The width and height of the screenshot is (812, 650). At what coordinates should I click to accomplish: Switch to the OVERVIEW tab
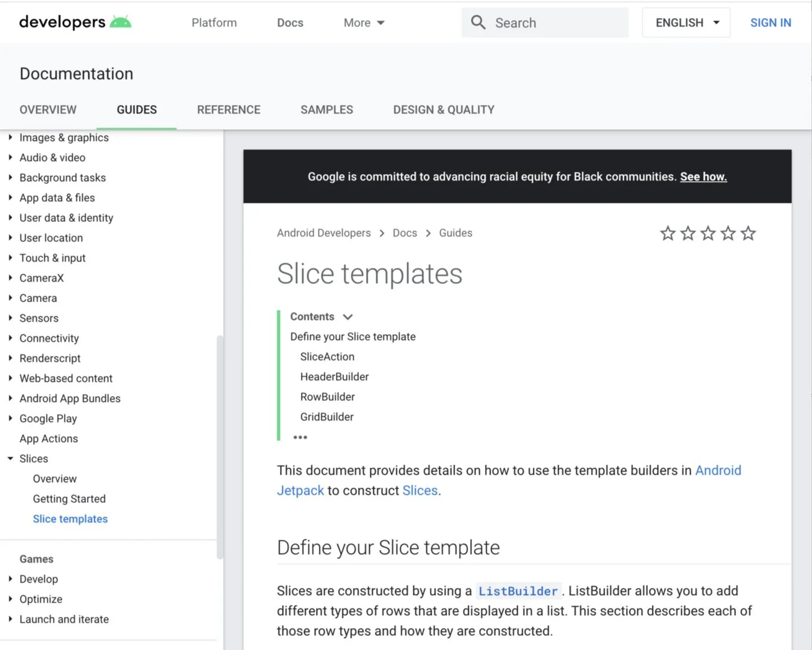(48, 110)
